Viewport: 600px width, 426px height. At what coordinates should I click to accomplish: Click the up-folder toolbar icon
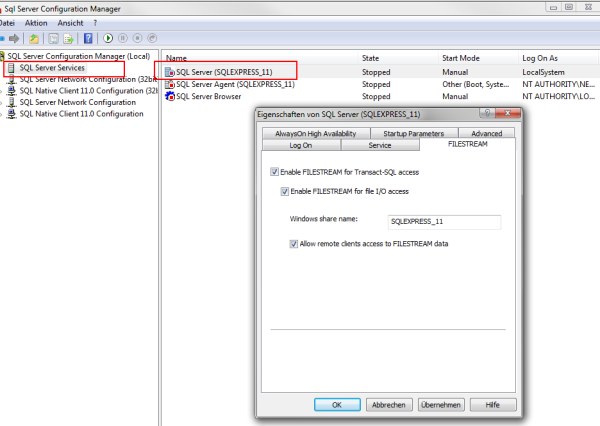(34, 38)
